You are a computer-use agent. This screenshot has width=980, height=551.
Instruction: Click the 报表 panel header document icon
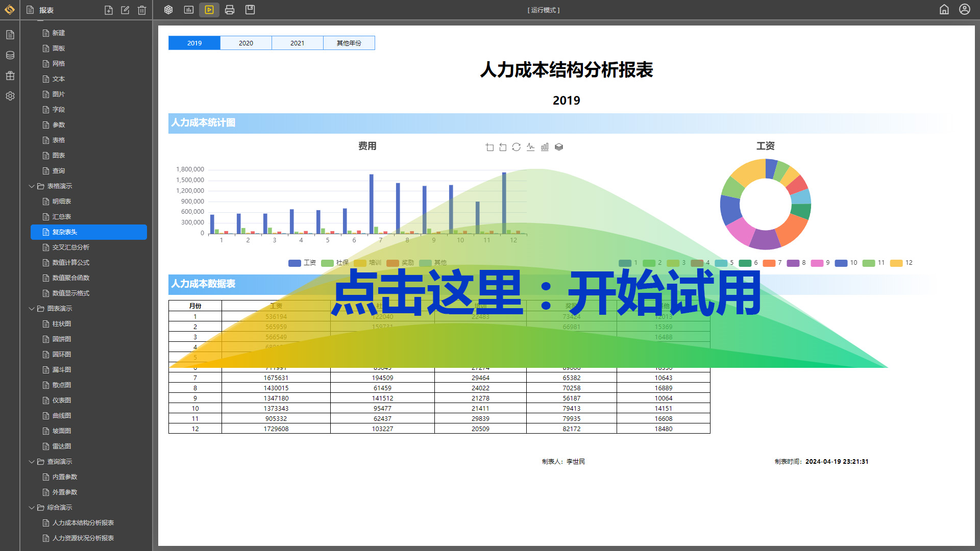tap(30, 10)
